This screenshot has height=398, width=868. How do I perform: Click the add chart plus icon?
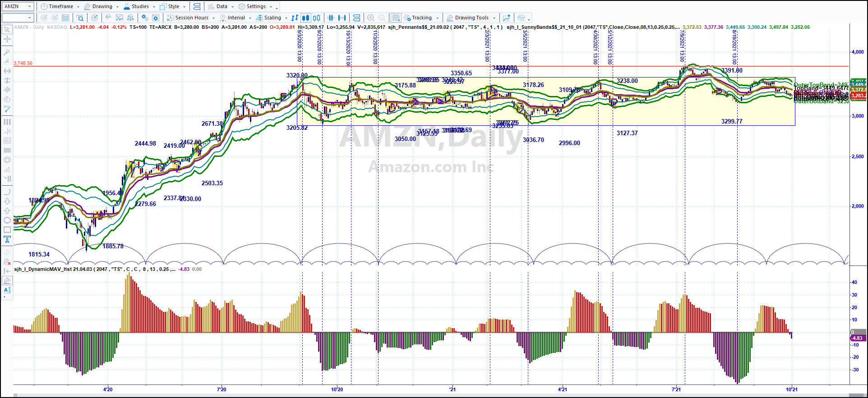pos(507,18)
